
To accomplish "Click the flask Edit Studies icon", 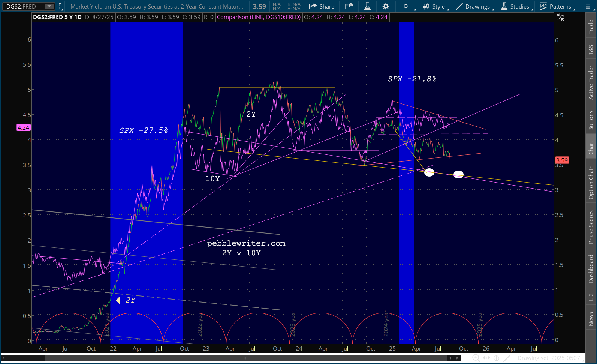I will (x=367, y=6).
